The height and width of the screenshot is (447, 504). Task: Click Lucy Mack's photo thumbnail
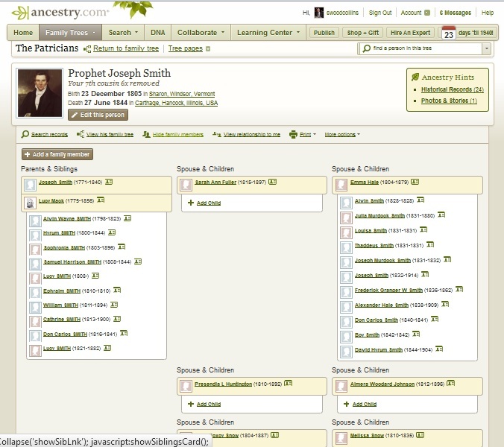30,203
